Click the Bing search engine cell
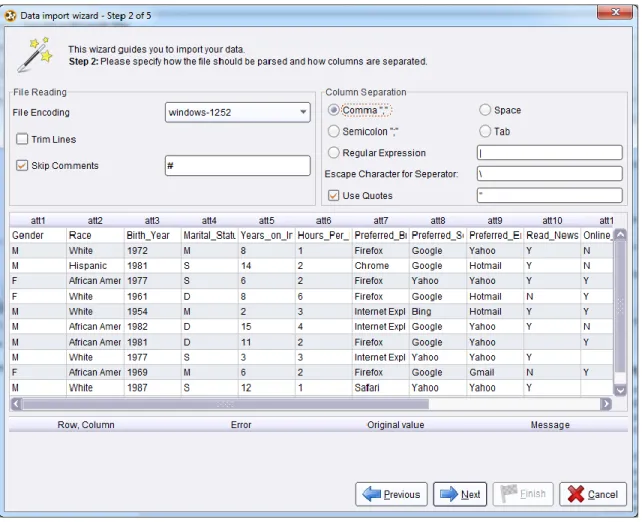This screenshot has height=522, width=642. pyautogui.click(x=438, y=312)
